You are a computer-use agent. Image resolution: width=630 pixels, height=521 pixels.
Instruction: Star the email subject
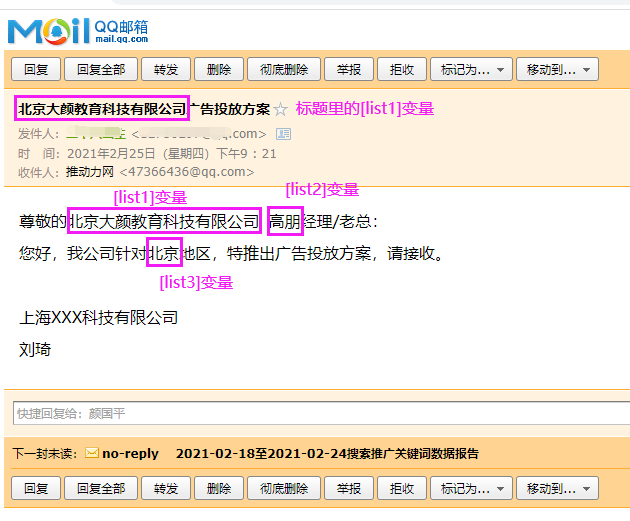coord(280,109)
